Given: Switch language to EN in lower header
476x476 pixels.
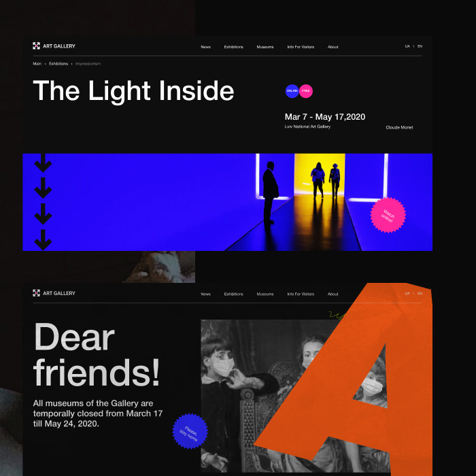Looking at the screenshot, I should coord(420,294).
